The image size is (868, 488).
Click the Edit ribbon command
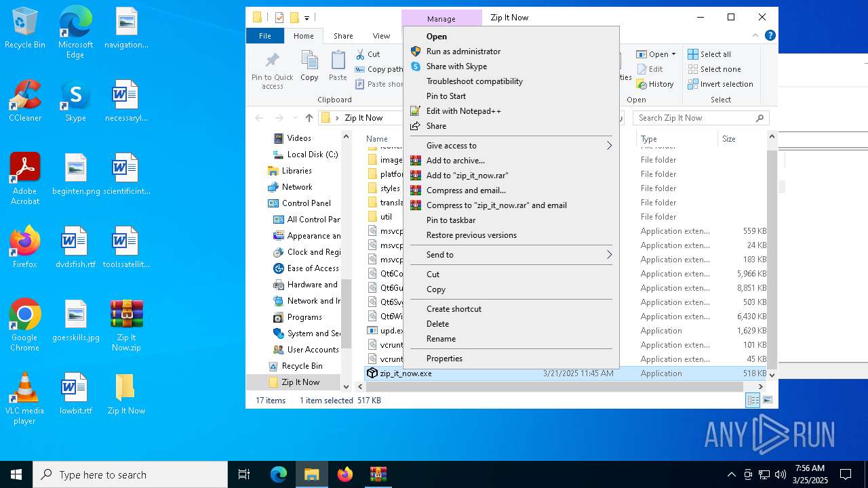pyautogui.click(x=650, y=69)
